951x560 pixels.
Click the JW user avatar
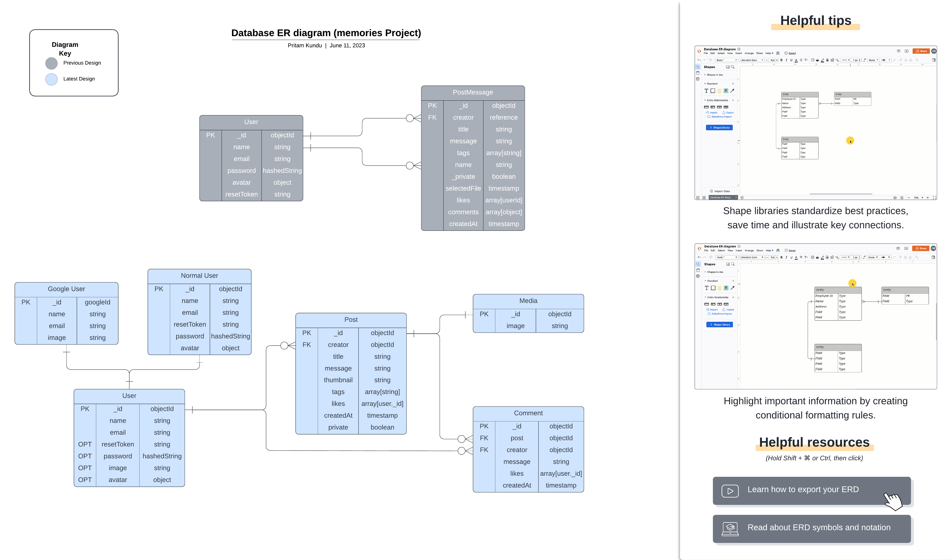[x=934, y=51]
